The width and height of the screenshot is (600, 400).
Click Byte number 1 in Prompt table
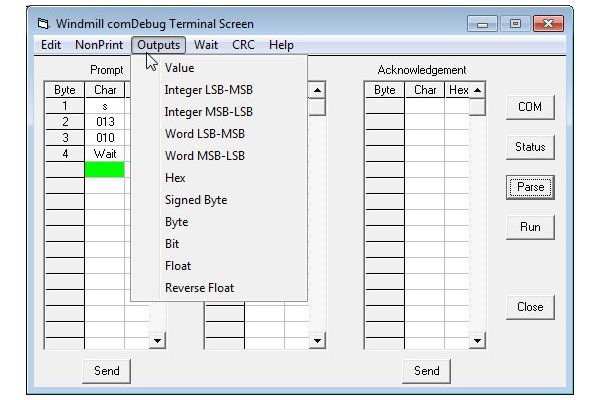[x=65, y=106]
